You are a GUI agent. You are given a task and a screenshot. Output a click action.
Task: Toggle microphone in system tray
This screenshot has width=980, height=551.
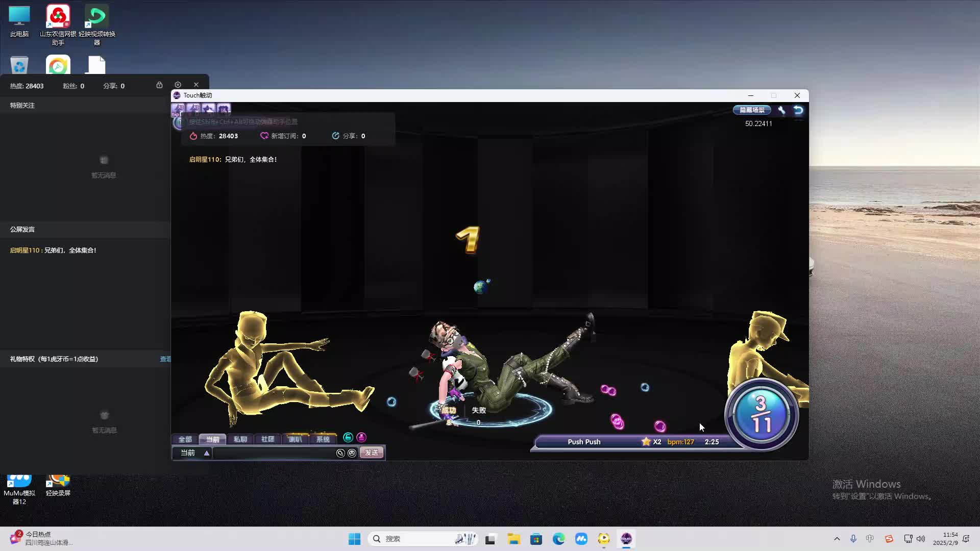853,539
